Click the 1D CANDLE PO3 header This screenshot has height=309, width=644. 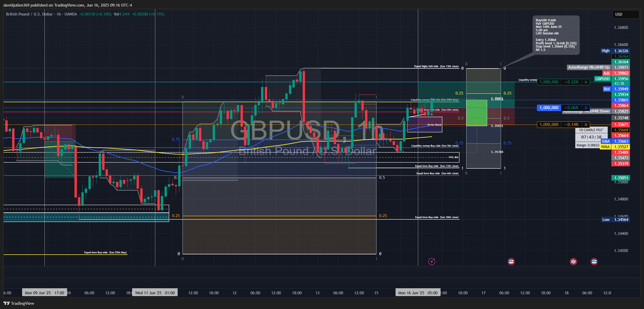[x=591, y=130]
